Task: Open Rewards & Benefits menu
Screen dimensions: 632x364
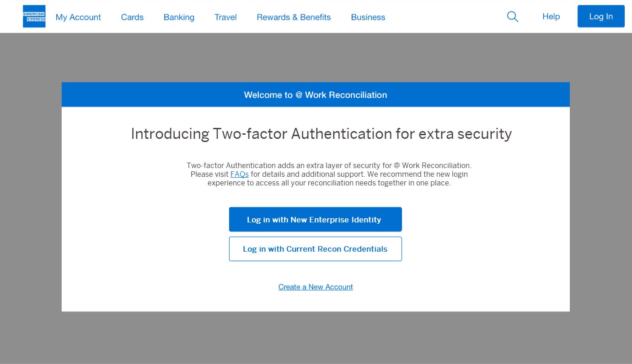Action: (x=294, y=17)
